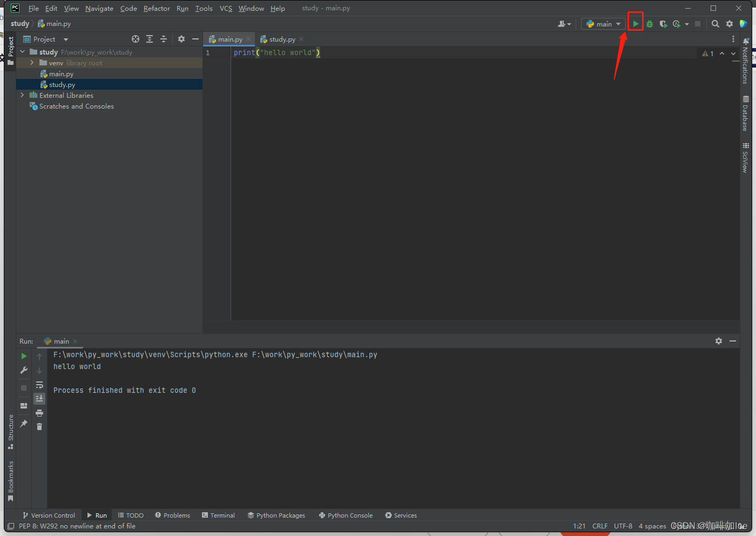
Task: Open the VCS menu
Action: click(x=226, y=8)
